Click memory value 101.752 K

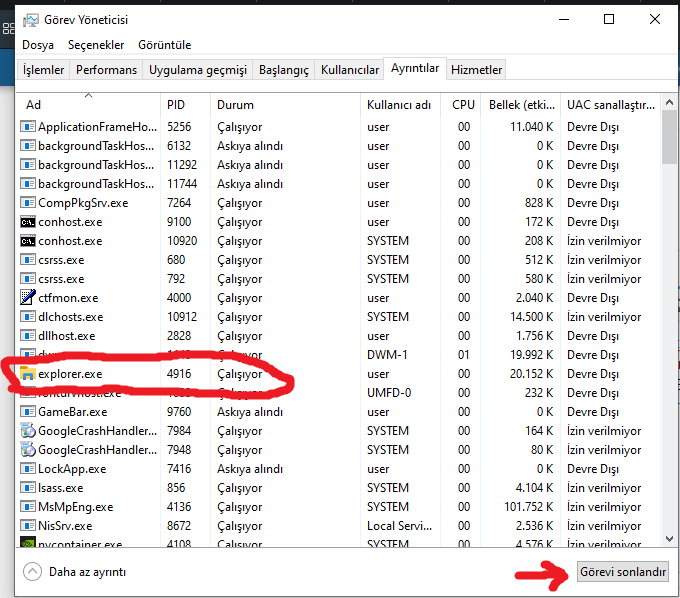click(528, 507)
